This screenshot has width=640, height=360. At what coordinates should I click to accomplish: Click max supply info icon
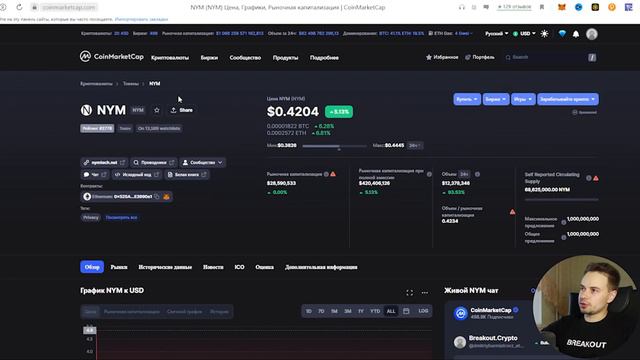point(564,222)
